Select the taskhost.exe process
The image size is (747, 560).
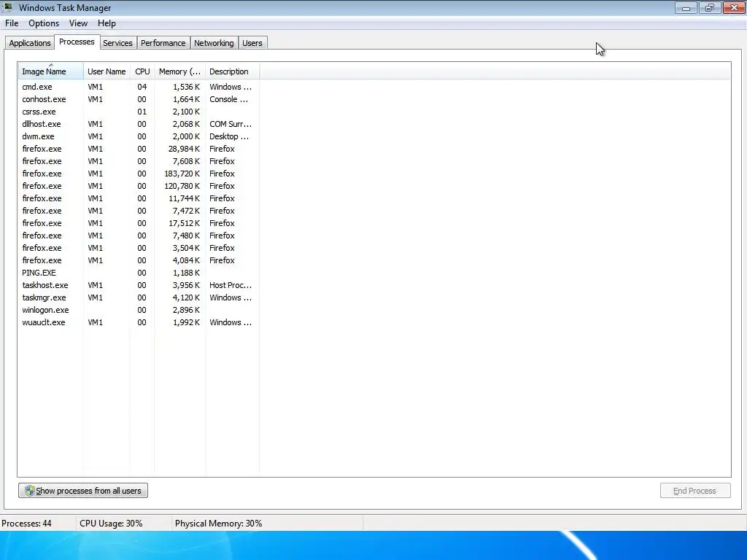pos(138,285)
